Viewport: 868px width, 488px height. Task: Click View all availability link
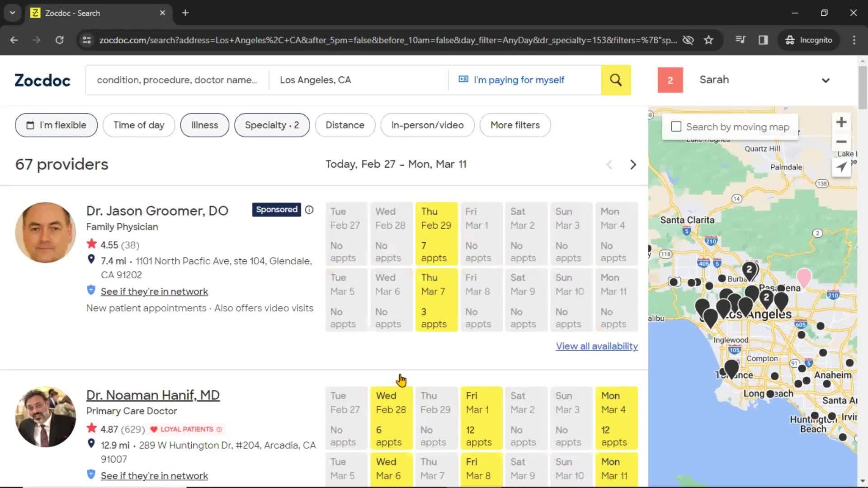pos(597,346)
